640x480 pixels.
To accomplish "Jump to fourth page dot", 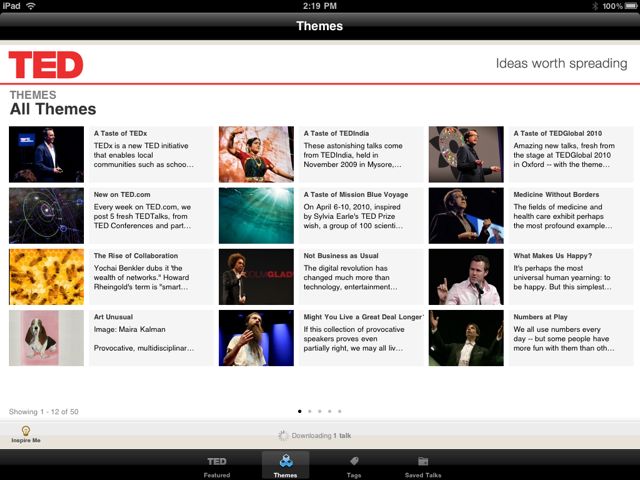I will click(330, 411).
